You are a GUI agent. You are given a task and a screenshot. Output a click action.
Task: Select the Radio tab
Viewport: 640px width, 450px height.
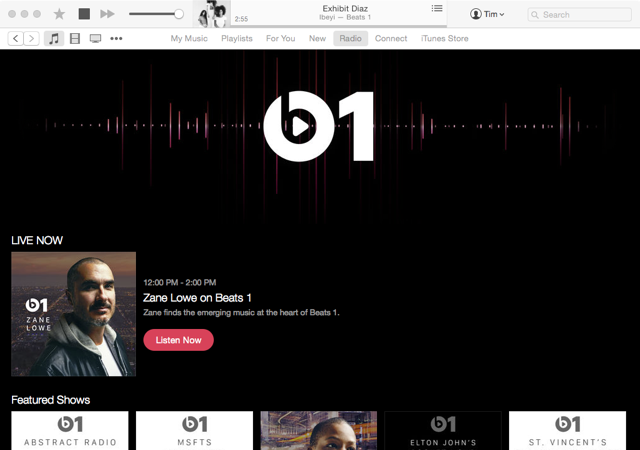coord(351,38)
